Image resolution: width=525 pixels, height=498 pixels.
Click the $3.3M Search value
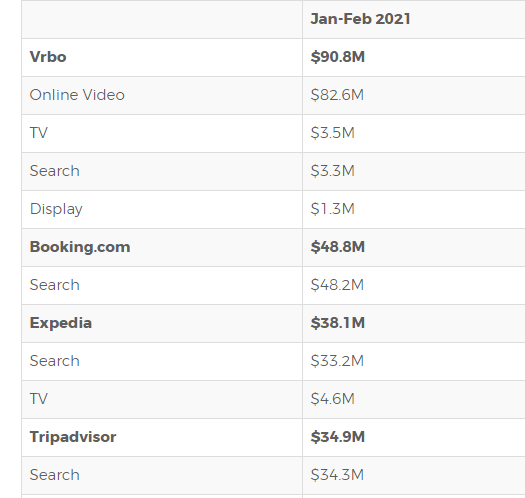coord(332,171)
